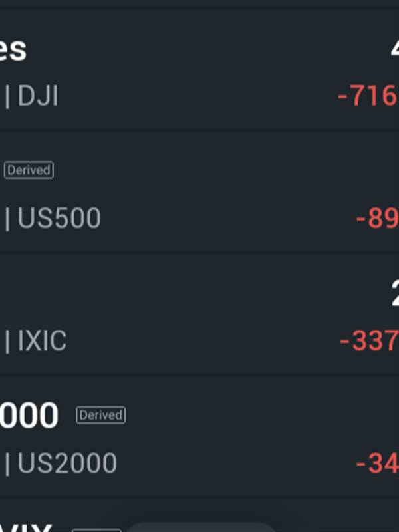Click the -89 change value
Viewport: 399px width, 532px height.
[377, 219]
